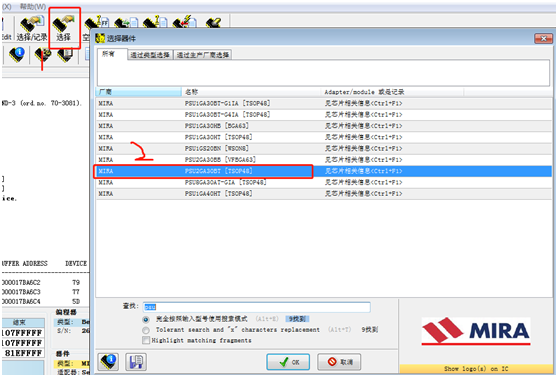Click the chip-with-document icon in second toolbar row
This screenshot has width=558, height=377.
click(x=65, y=55)
